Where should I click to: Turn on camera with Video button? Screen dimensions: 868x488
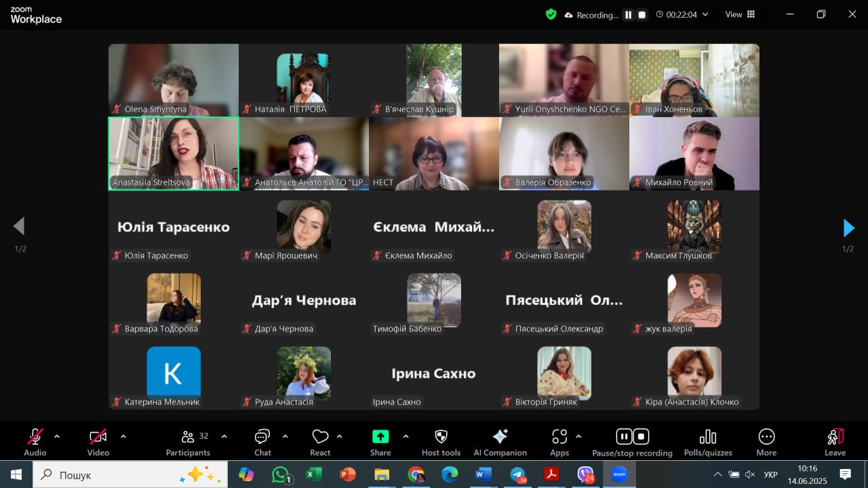(98, 441)
